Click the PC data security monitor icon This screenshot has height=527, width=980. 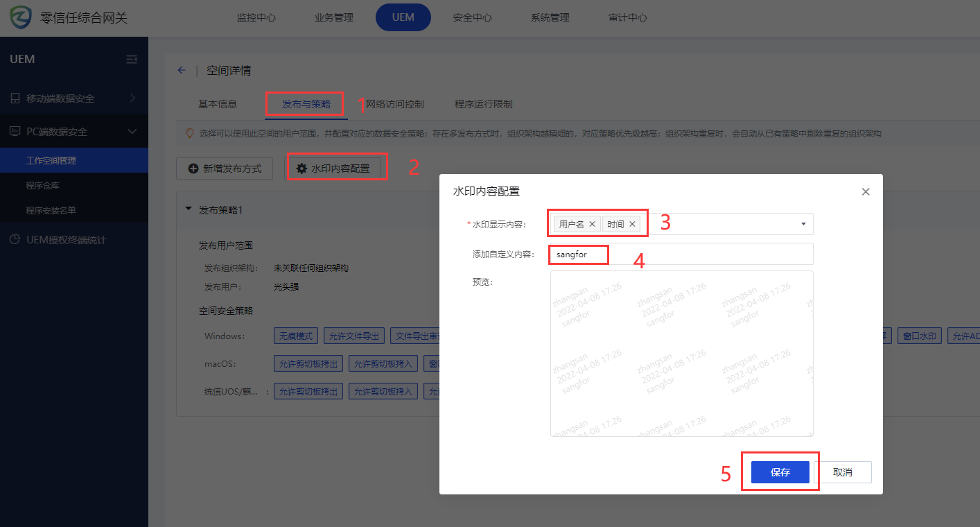15,131
